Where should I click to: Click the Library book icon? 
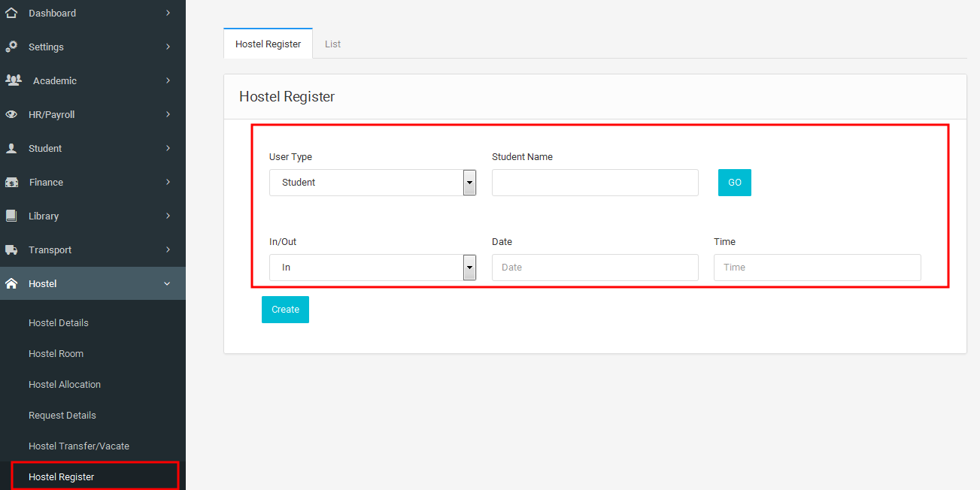[11, 216]
